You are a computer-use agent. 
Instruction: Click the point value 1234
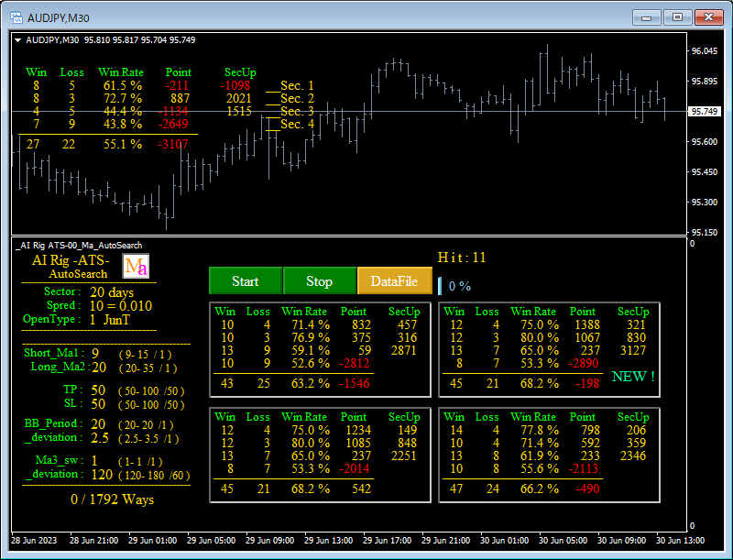click(x=358, y=430)
